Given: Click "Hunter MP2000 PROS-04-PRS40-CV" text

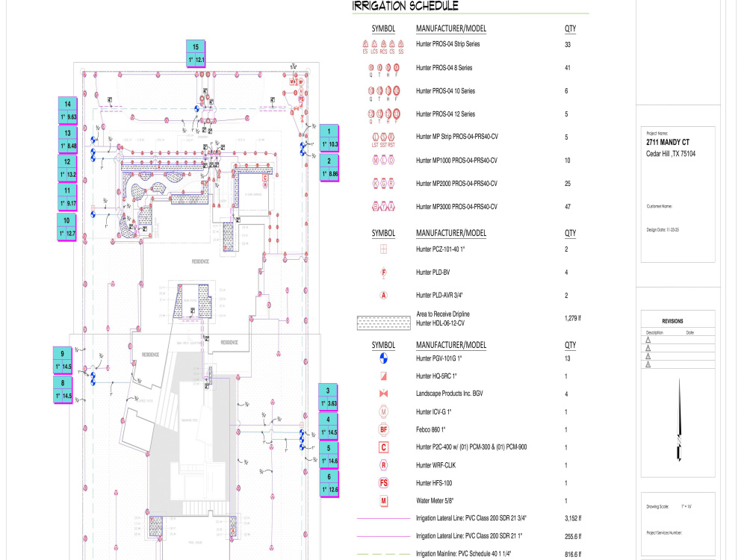Looking at the screenshot, I should pos(456,184).
